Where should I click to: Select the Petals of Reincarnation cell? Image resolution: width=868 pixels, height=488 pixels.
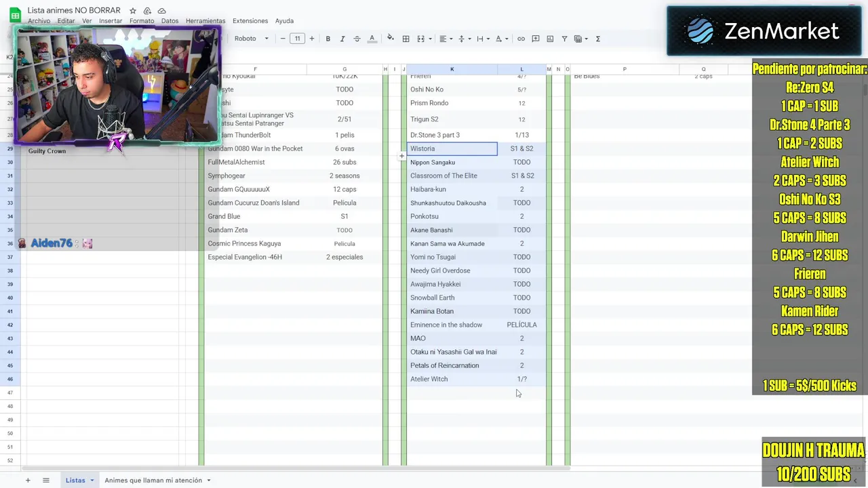(452, 365)
